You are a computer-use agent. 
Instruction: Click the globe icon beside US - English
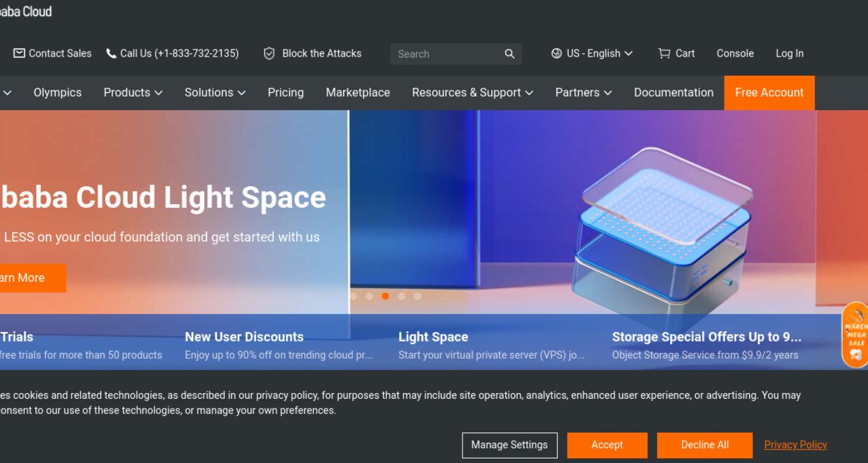click(x=557, y=53)
